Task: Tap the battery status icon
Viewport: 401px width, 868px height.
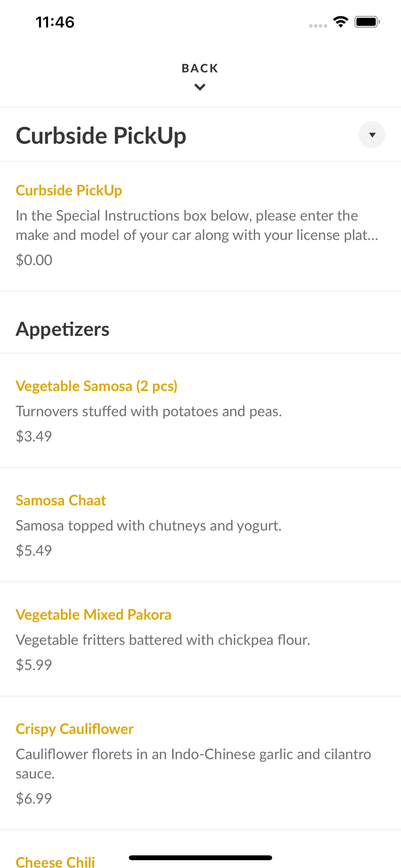Action: [367, 22]
